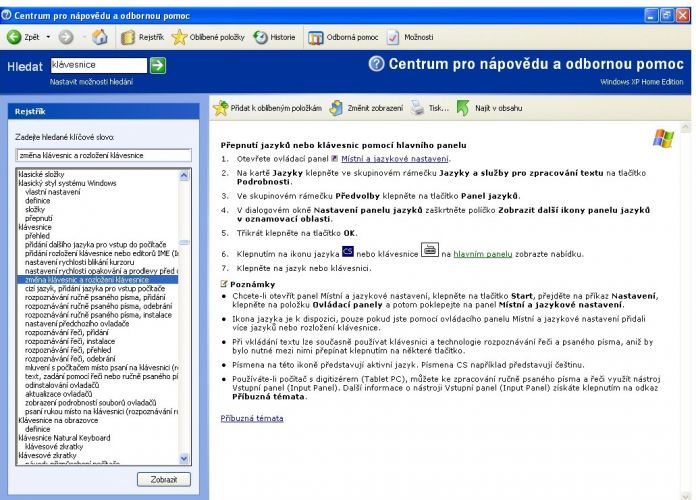Select 'Klávesnice na obrazovce' index entry
This screenshot has height=500, width=696.
tap(58, 420)
